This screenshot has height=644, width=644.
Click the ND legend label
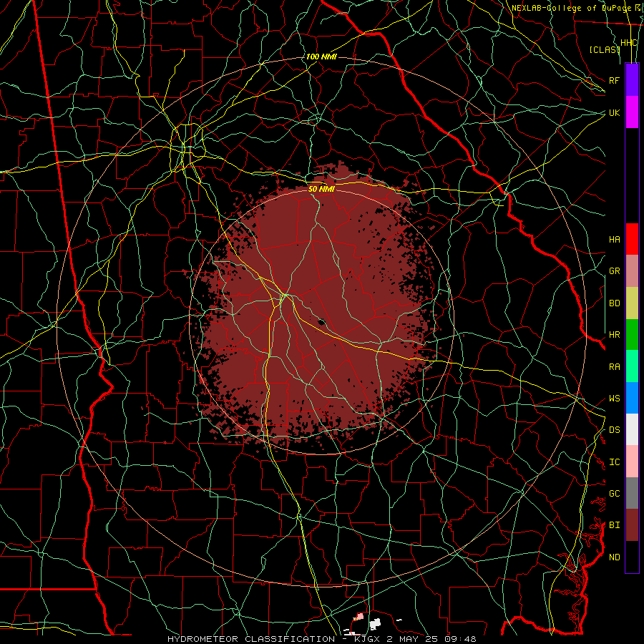point(614,557)
